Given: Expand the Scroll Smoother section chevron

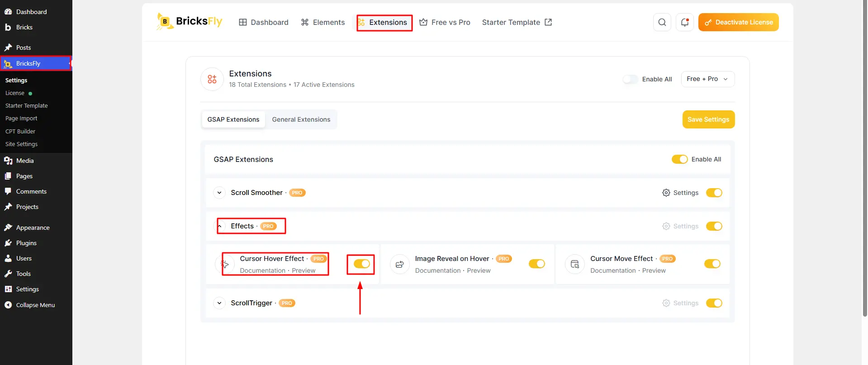Looking at the screenshot, I should [219, 193].
